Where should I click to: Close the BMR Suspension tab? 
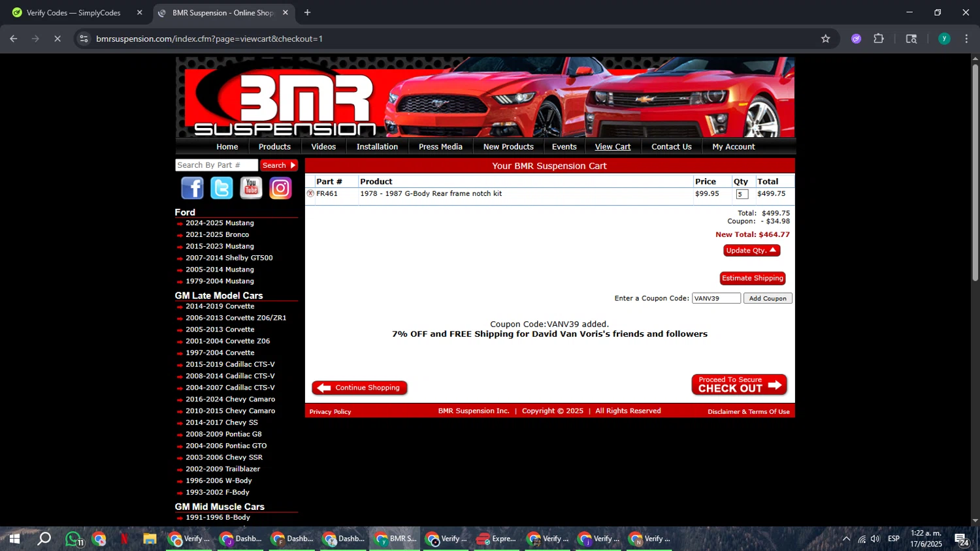[285, 12]
